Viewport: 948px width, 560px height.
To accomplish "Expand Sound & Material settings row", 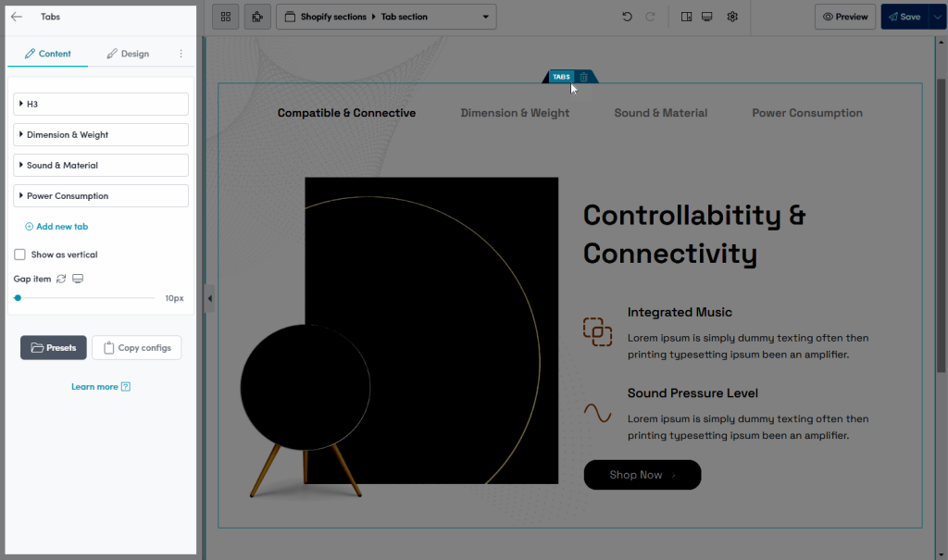I will 101,165.
